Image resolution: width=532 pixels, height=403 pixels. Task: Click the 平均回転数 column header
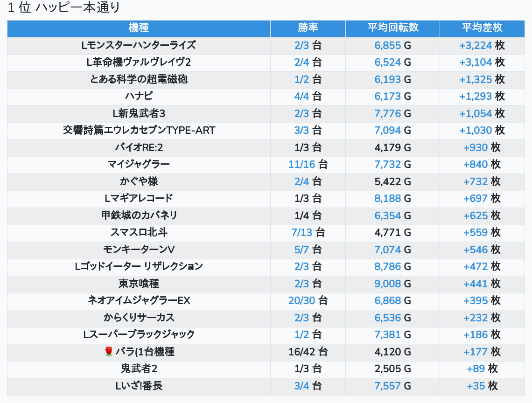392,28
